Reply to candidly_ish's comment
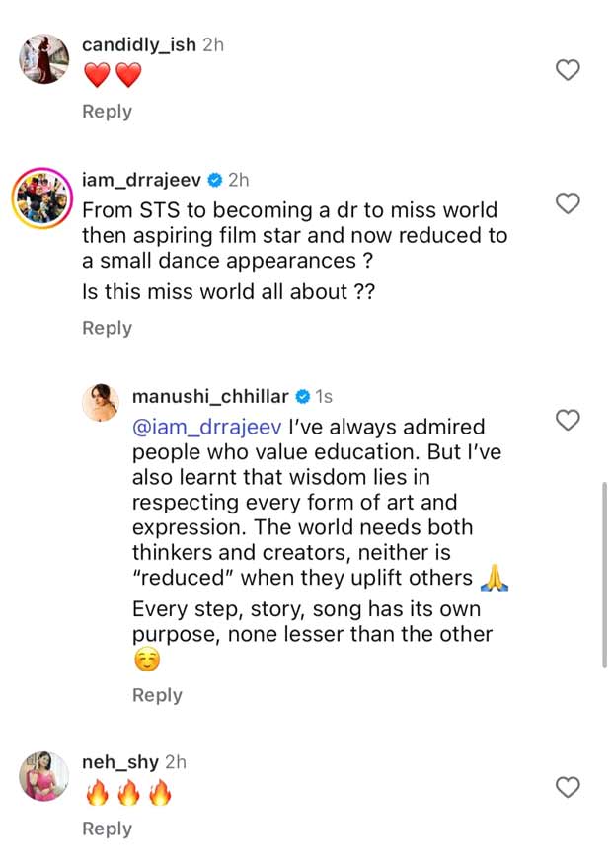Viewport: 612px width, 868px height. pos(107,112)
